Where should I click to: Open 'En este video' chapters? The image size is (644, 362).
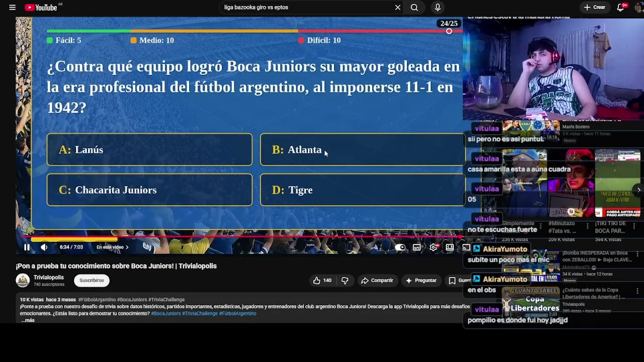(x=112, y=247)
